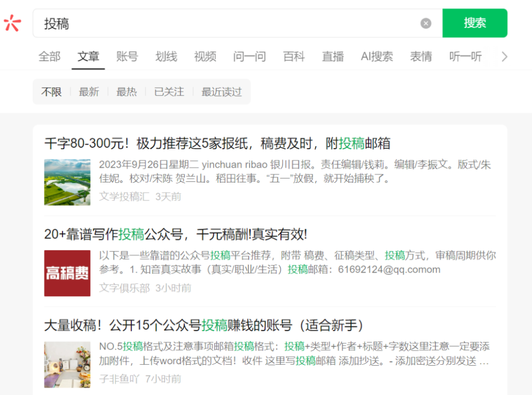Open the AI搜索 category
Viewport: 532px width, 395px height.
point(376,57)
